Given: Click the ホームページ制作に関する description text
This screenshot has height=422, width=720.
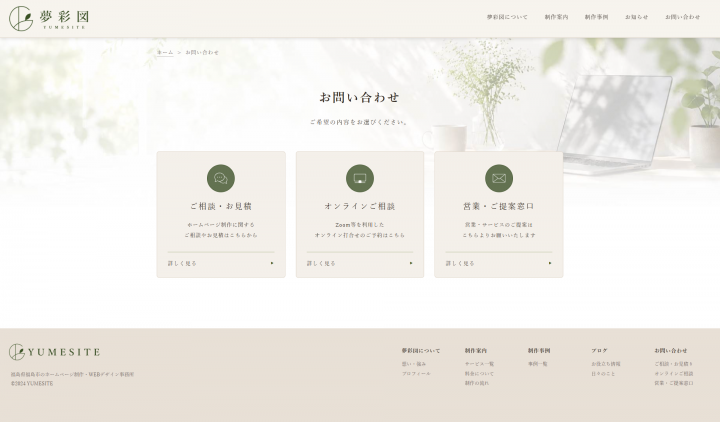Looking at the screenshot, I should tap(221, 225).
